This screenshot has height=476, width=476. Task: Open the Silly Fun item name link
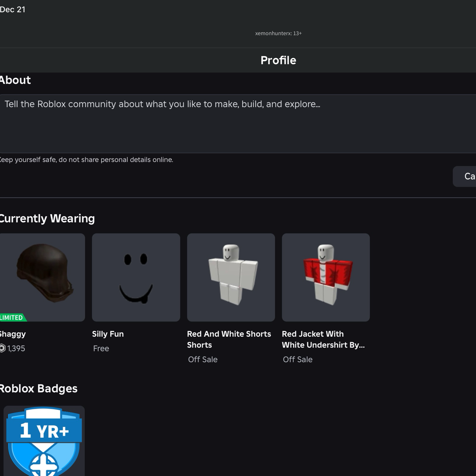108,334
